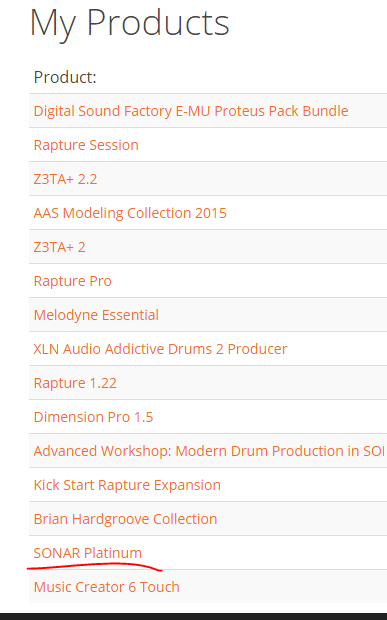Screen dimensions: 387x620
Task: Open Digital Sound Factory E-MU Proteus Pack Bundle
Action: click(191, 111)
